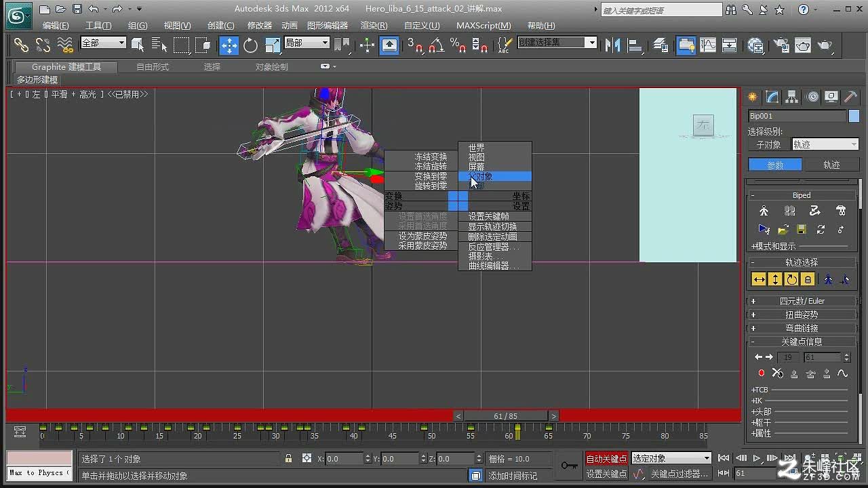868x488 pixels.
Task: Activate the Select and Move tool
Action: tap(229, 45)
